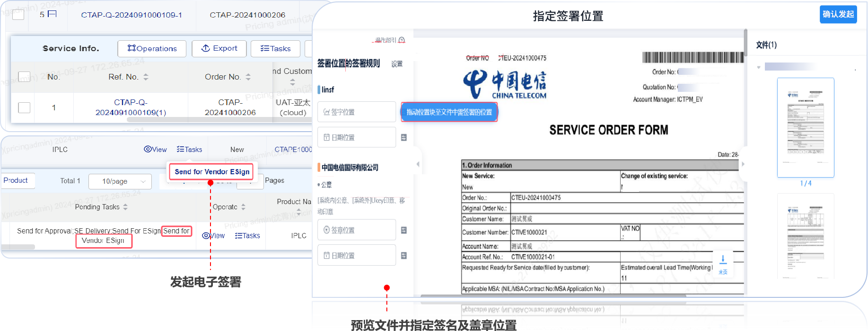
Task: Click the minus-square icon beside number 5
Action: 52,14
